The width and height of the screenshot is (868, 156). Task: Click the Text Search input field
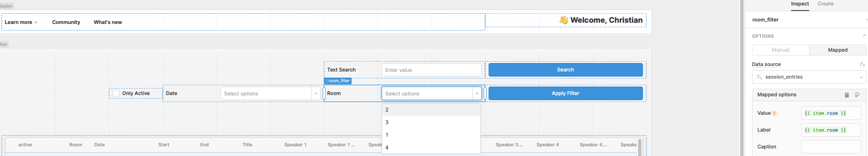pos(431,70)
